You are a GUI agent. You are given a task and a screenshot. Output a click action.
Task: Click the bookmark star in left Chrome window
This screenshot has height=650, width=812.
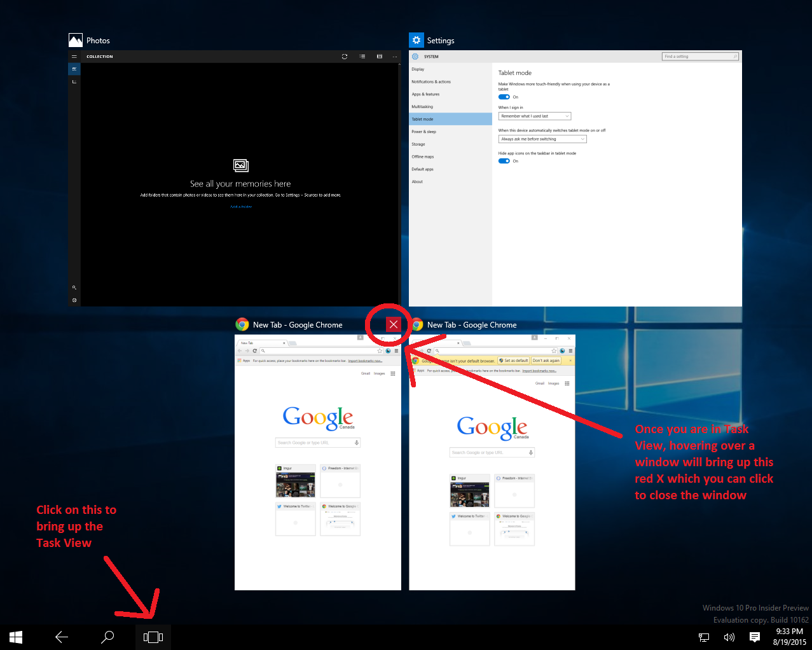pyautogui.click(x=380, y=350)
